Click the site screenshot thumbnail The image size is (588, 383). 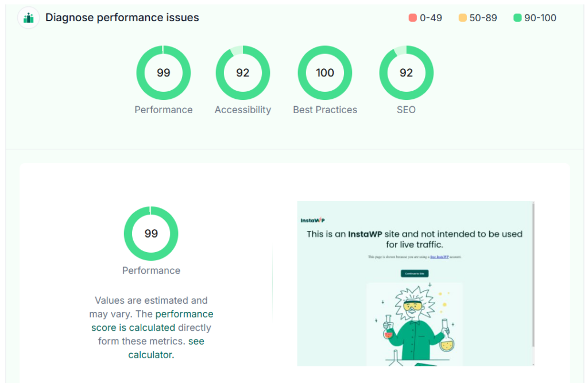tap(416, 284)
